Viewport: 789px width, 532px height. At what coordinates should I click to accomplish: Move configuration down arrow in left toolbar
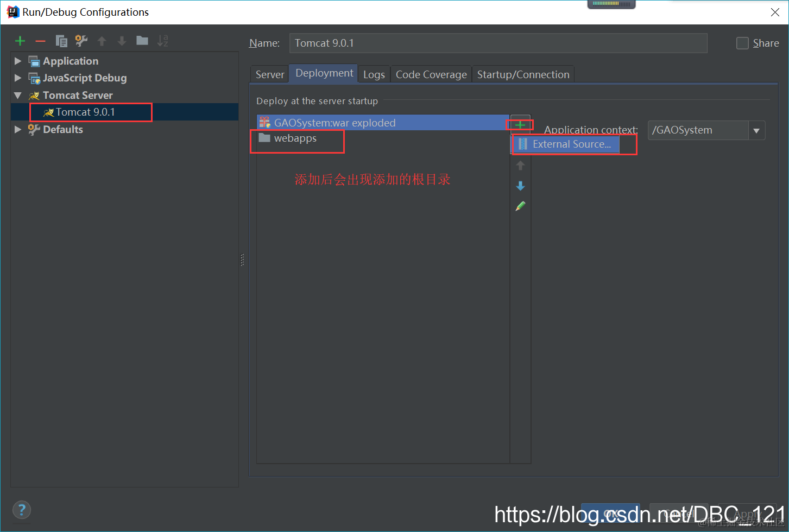click(x=122, y=41)
